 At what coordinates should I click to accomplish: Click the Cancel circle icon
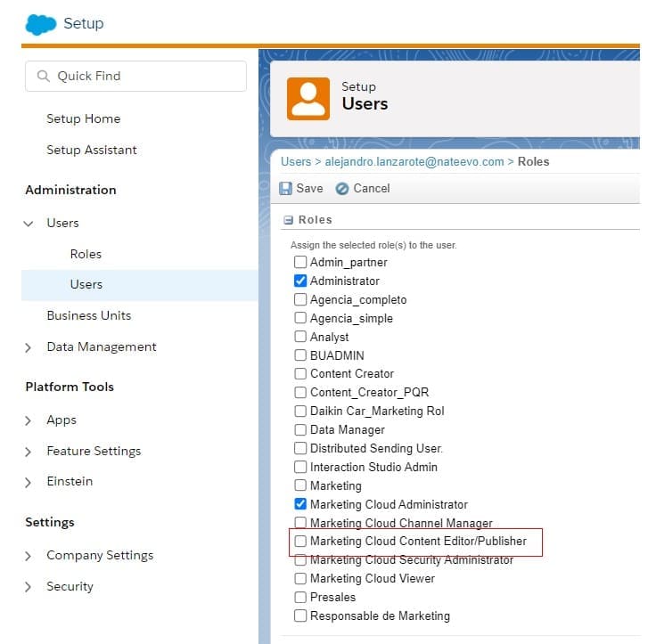point(342,189)
